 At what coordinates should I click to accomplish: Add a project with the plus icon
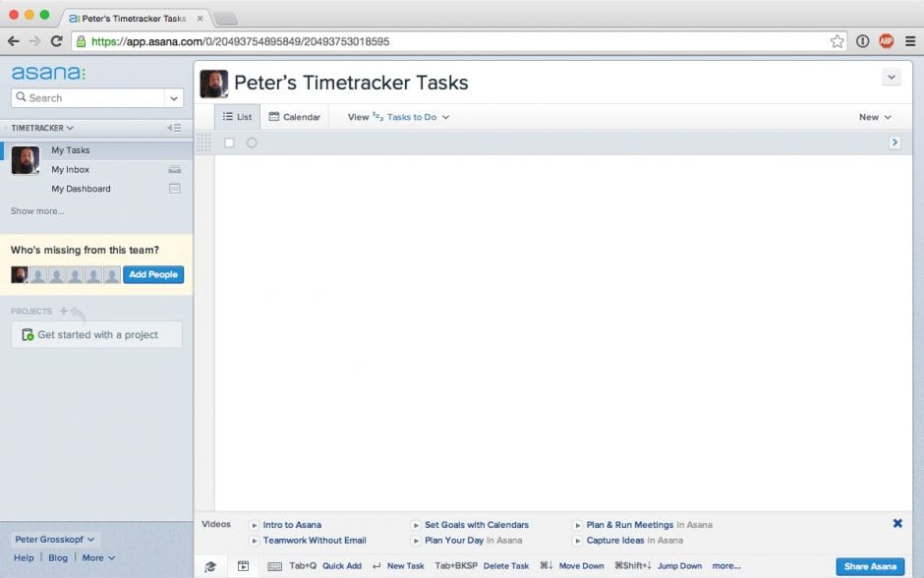point(64,311)
